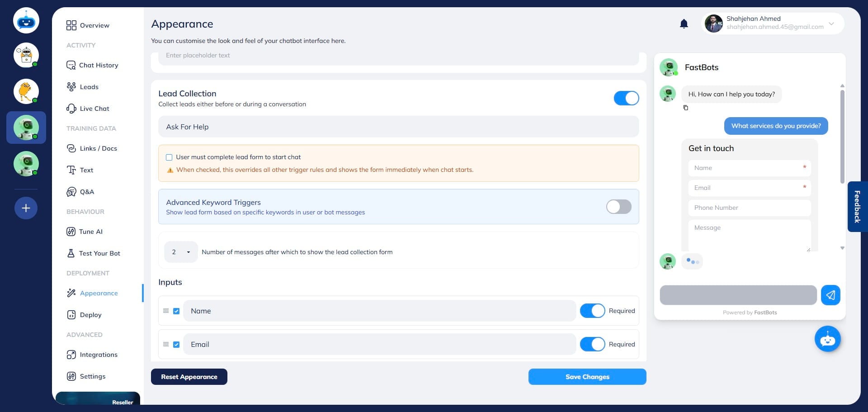
Task: Expand the account menu for Shahjehan Ahmed
Action: click(x=831, y=24)
